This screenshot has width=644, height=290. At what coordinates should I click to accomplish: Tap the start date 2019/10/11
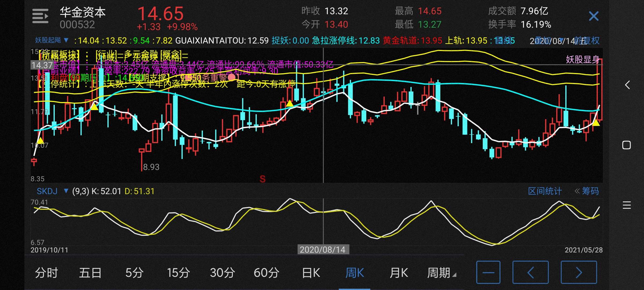[x=49, y=250]
